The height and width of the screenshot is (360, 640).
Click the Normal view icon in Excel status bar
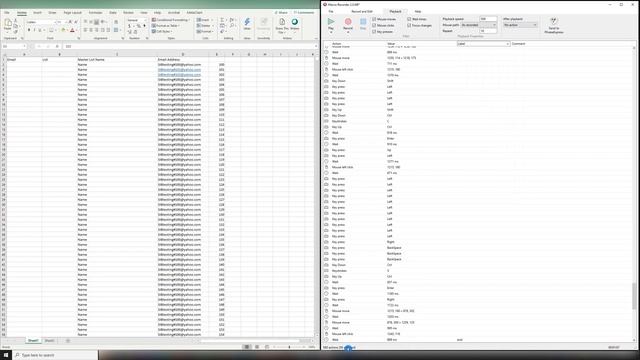[247, 347]
